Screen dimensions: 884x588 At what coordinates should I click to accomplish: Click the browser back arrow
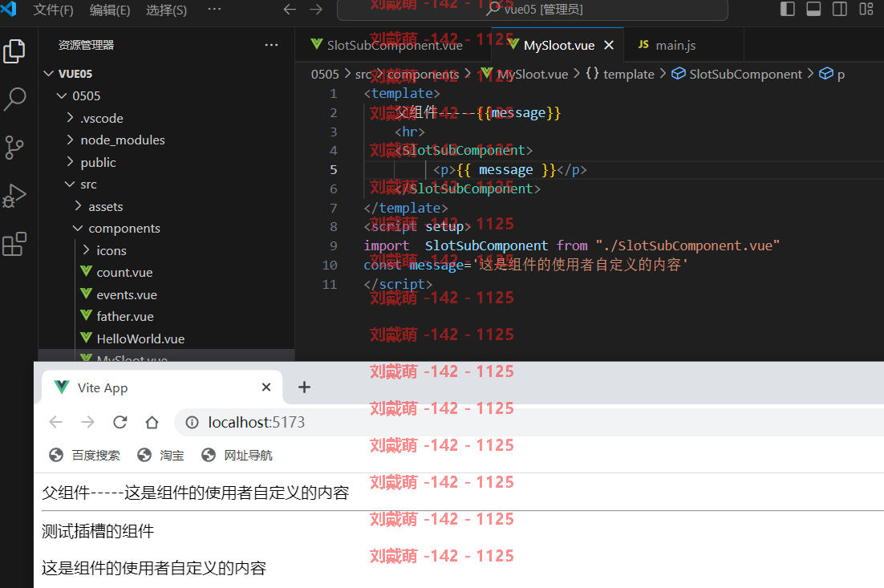click(x=55, y=422)
